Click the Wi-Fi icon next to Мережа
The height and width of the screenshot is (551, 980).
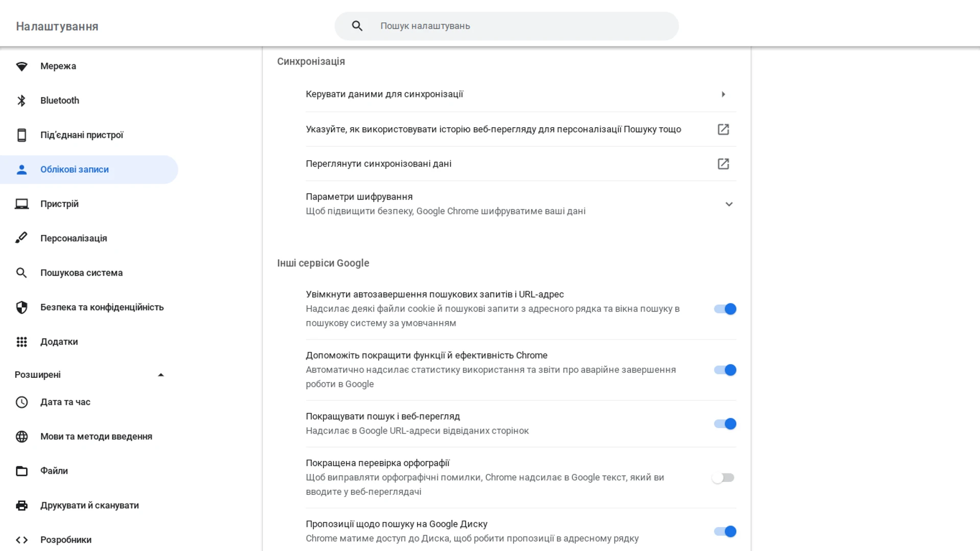21,66
